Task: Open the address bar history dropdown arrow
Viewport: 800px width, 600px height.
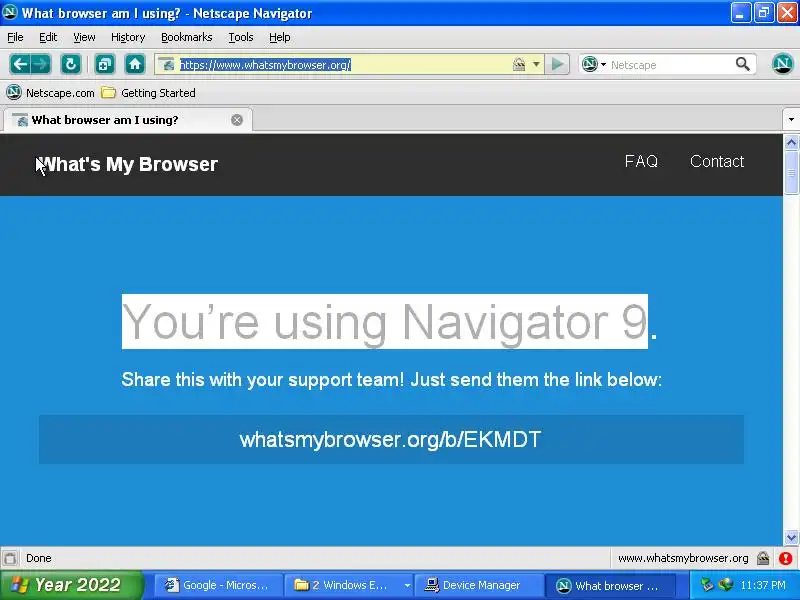Action: point(536,64)
